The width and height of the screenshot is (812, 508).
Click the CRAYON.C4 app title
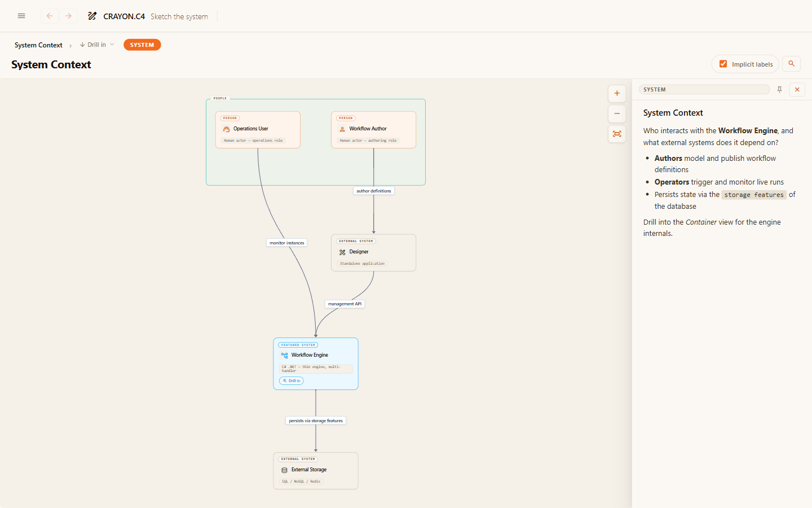[x=124, y=16]
